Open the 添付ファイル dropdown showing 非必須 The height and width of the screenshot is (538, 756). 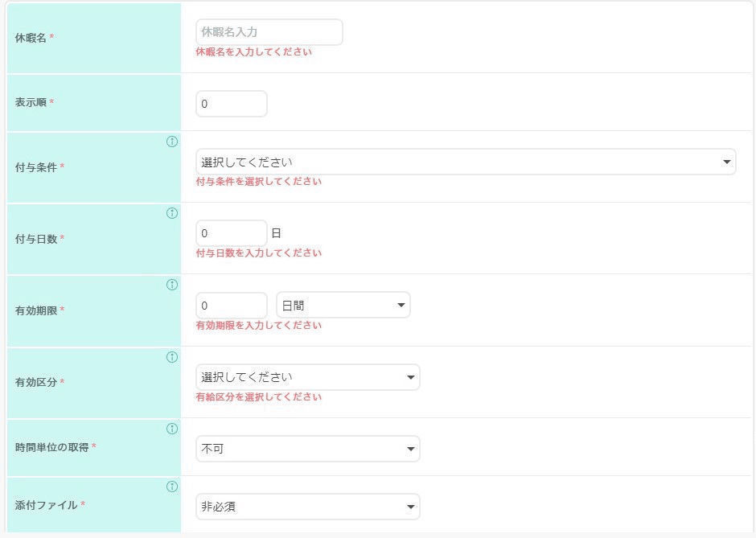(x=307, y=507)
